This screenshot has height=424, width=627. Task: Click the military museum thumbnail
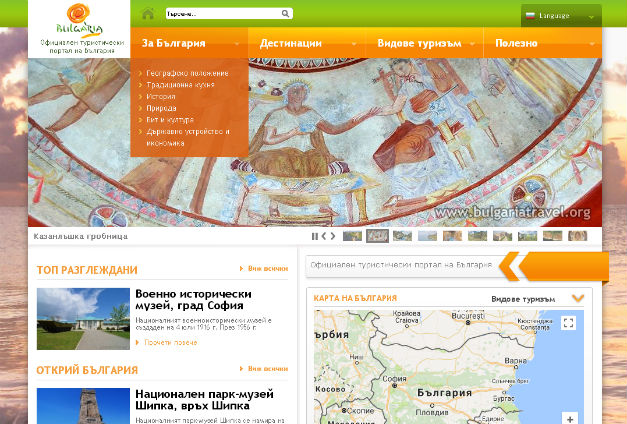pyautogui.click(x=83, y=319)
